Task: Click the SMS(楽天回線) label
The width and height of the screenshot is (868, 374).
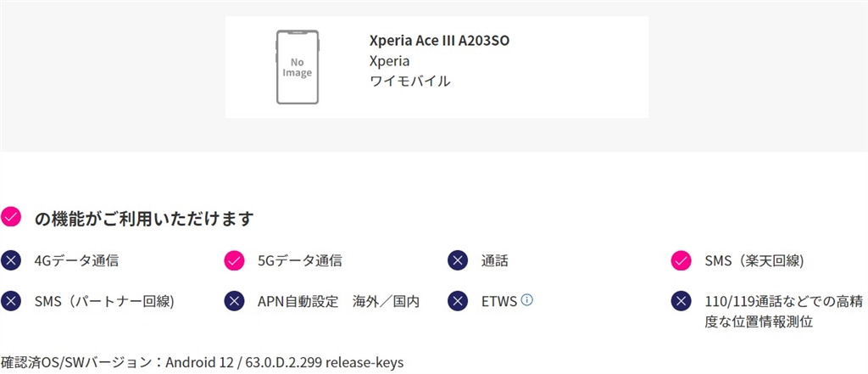Action: click(754, 261)
